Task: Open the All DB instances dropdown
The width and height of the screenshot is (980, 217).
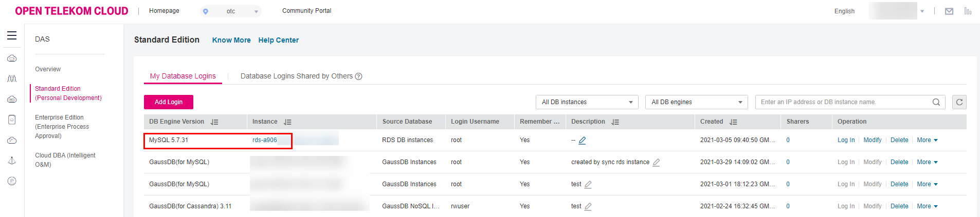Action: pyautogui.click(x=587, y=102)
